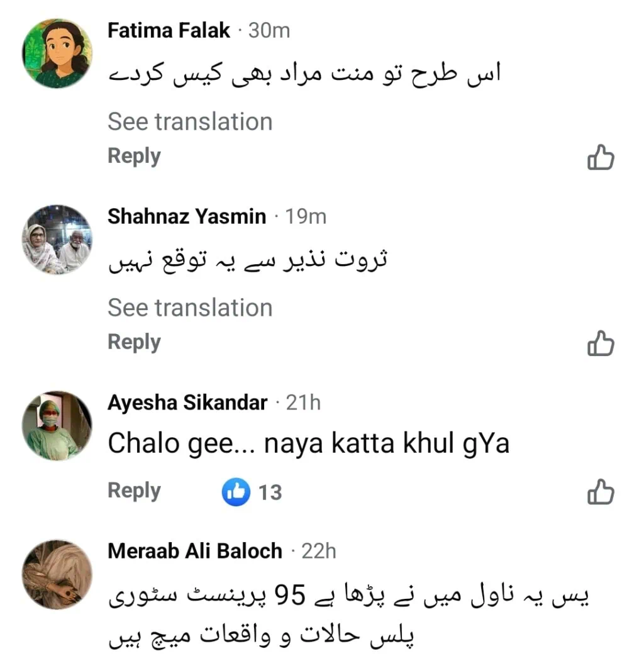The height and width of the screenshot is (668, 644).
Task: Visit Shahnaz Yasmin's profile via her name
Action: (x=187, y=217)
